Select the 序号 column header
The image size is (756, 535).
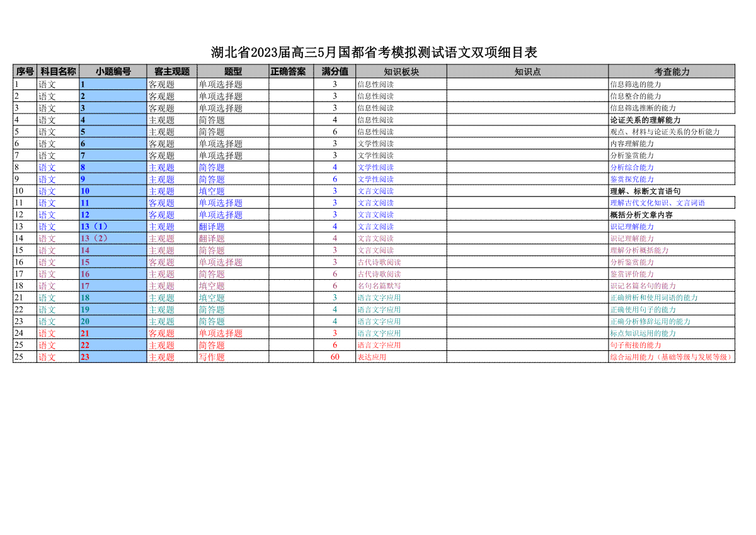[x=25, y=71]
